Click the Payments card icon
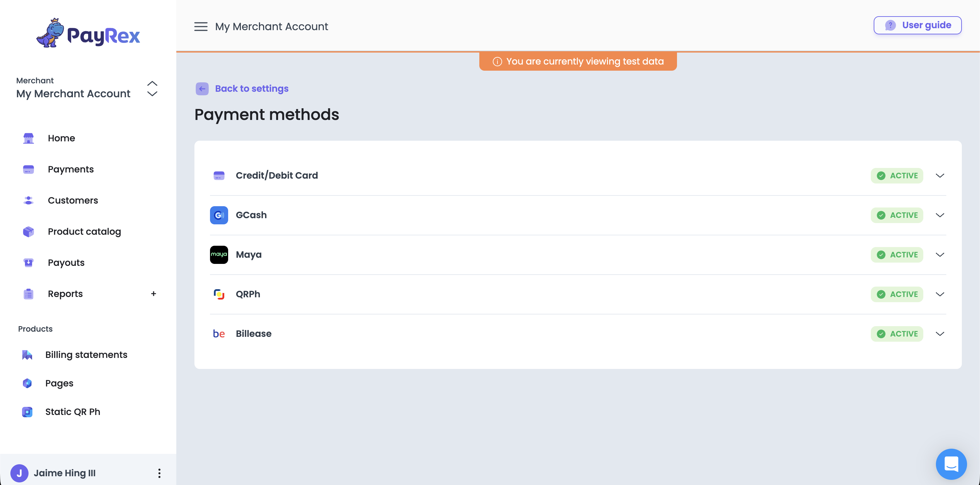The image size is (980, 485). [x=28, y=170]
